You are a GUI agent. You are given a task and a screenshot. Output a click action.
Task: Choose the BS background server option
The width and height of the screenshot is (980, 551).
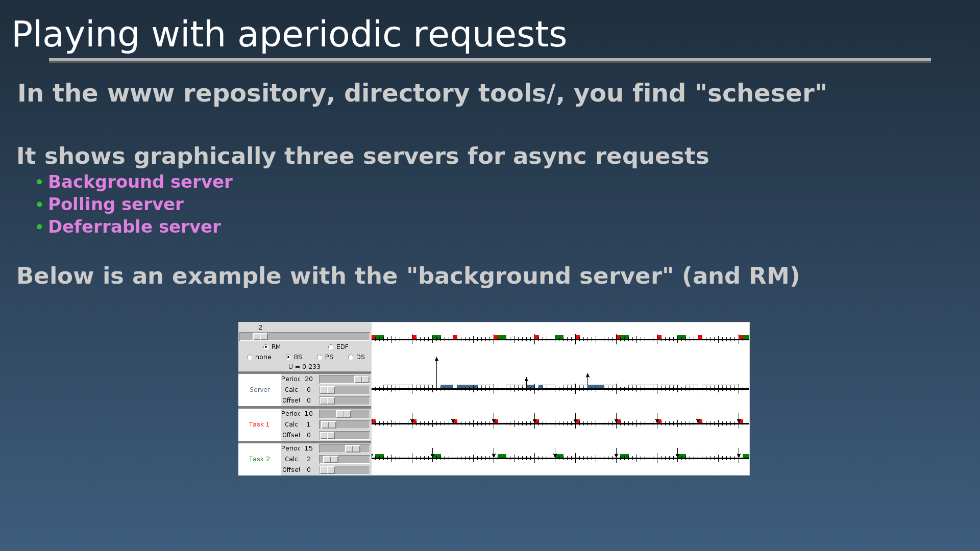point(288,357)
